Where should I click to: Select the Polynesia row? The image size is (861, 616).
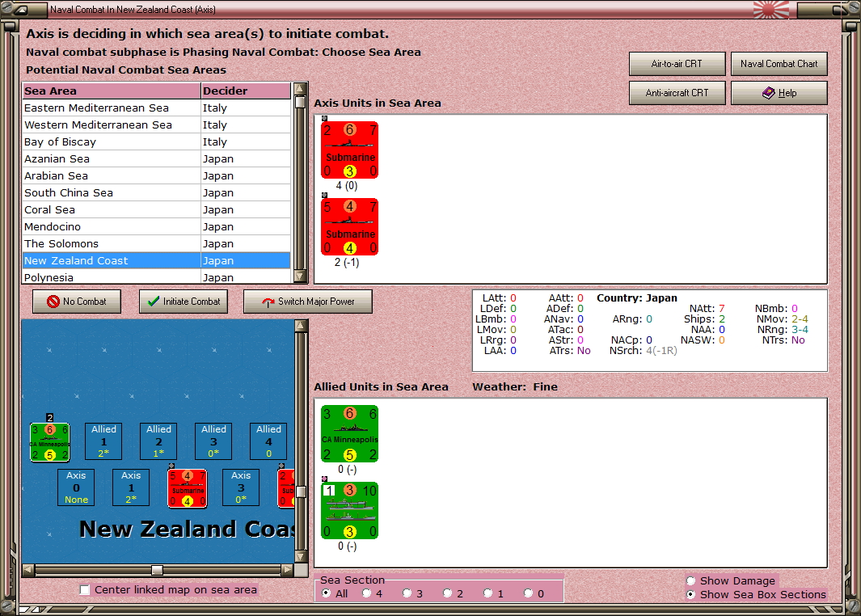tap(157, 276)
